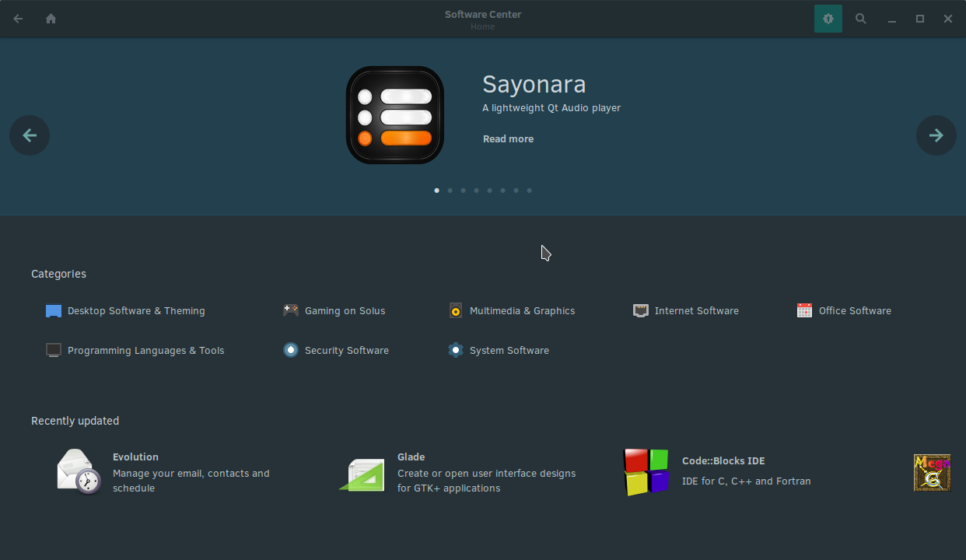Select the third carousel page dot
The width and height of the screenshot is (966, 560).
463,191
